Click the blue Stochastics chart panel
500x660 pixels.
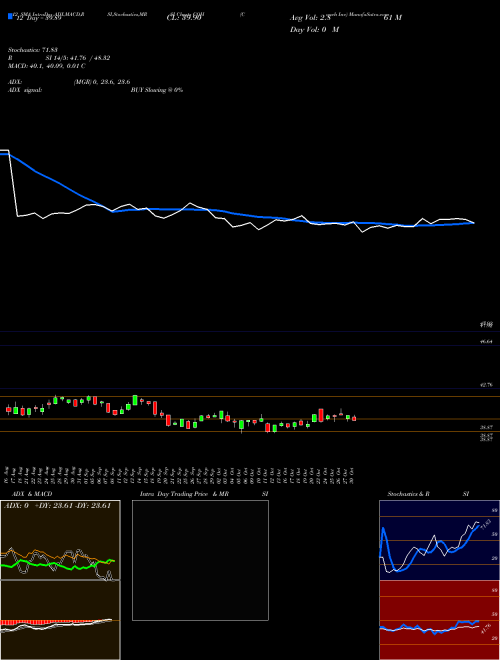click(439, 540)
